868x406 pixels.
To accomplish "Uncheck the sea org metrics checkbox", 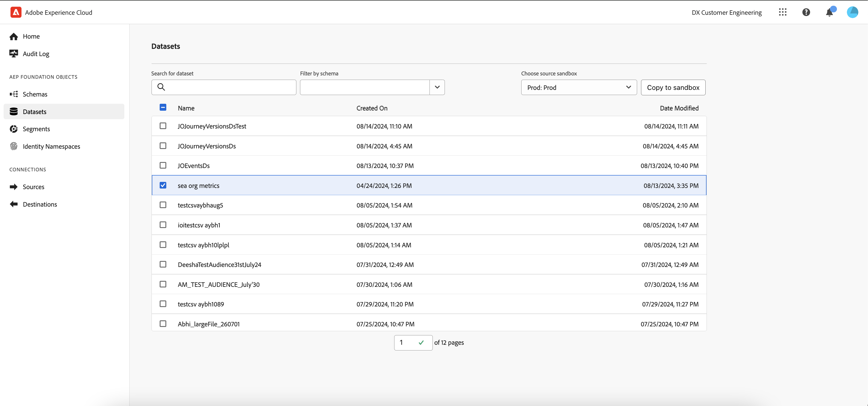I will (x=163, y=185).
